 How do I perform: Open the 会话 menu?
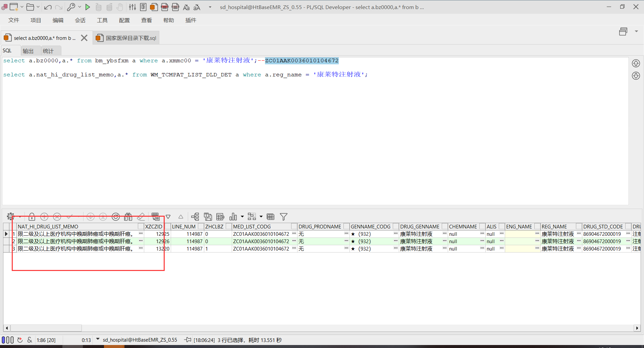(80, 20)
